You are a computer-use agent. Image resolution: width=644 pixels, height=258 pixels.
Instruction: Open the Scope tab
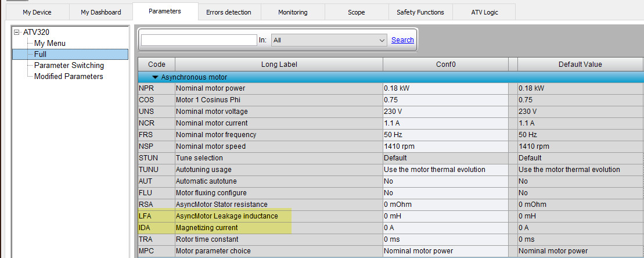[x=357, y=12]
